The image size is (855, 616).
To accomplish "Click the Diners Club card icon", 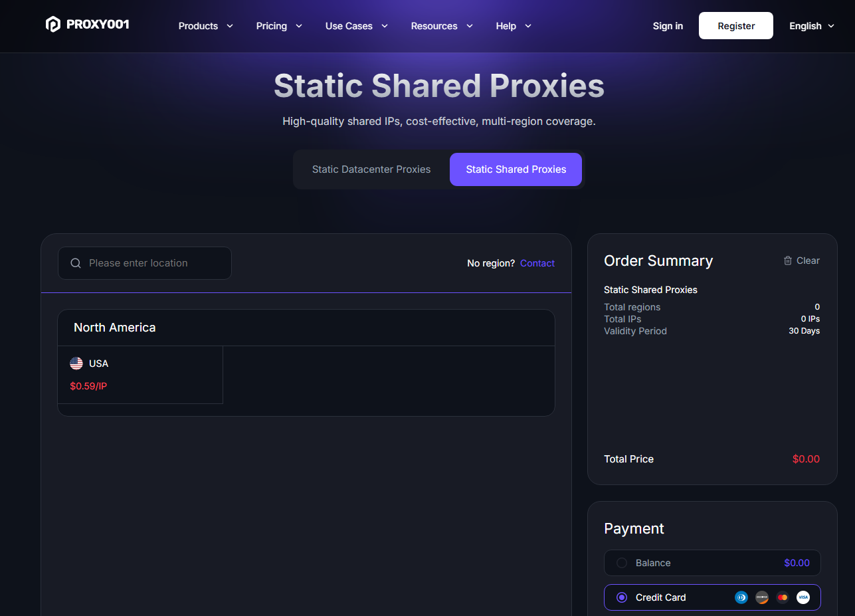I will point(741,597).
